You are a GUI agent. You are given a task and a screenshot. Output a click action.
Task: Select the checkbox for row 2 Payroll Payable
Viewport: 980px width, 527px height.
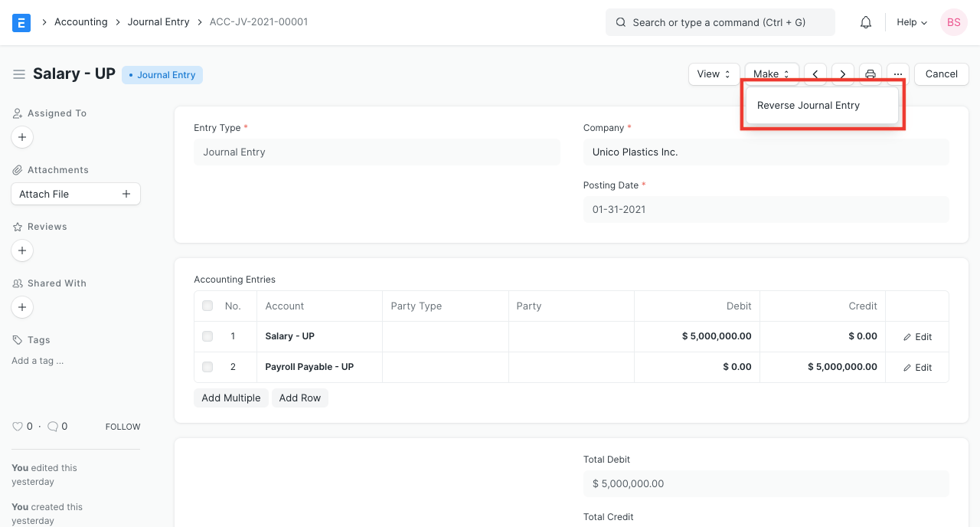pyautogui.click(x=207, y=367)
